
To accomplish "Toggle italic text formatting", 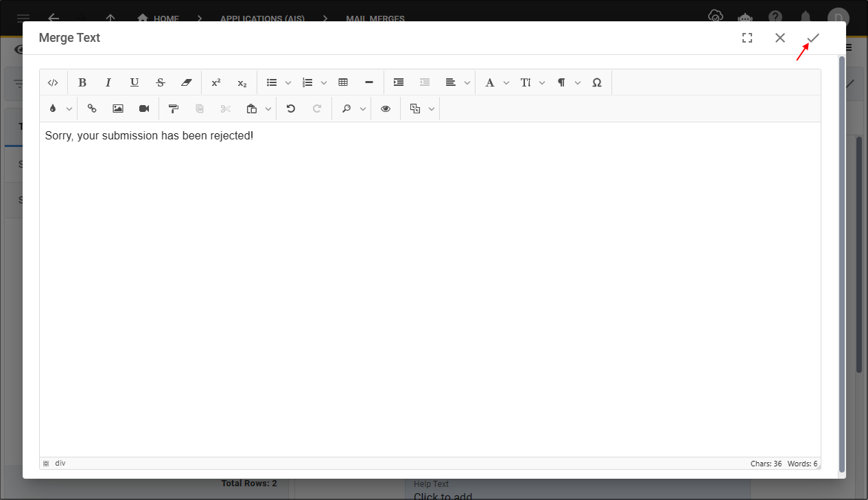I will pyautogui.click(x=108, y=82).
